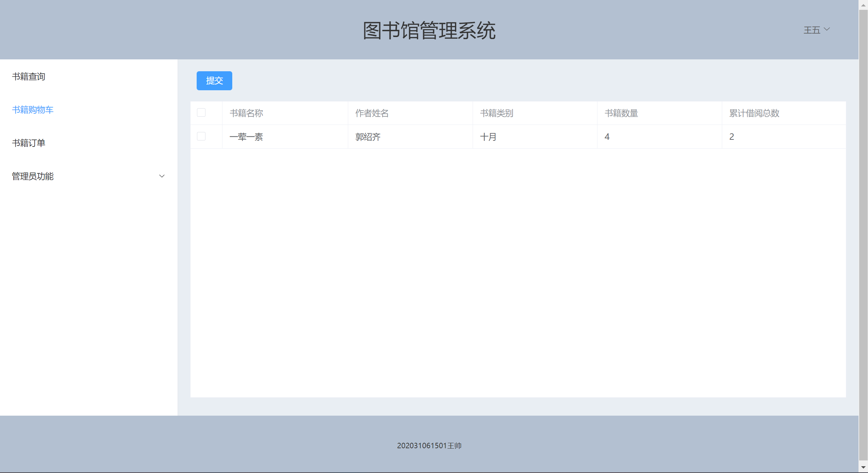Click the 书籍名称 column header

pyautogui.click(x=246, y=113)
